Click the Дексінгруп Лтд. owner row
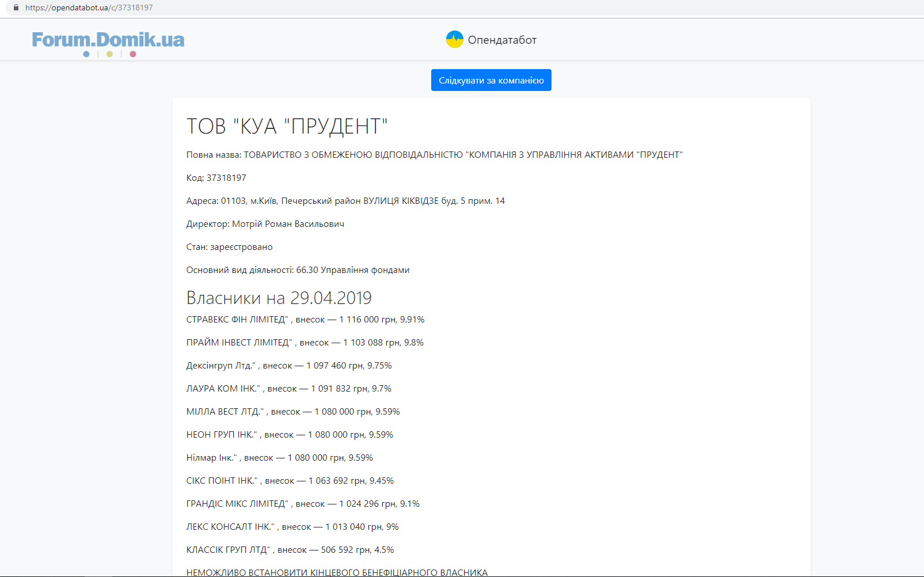 [289, 366]
